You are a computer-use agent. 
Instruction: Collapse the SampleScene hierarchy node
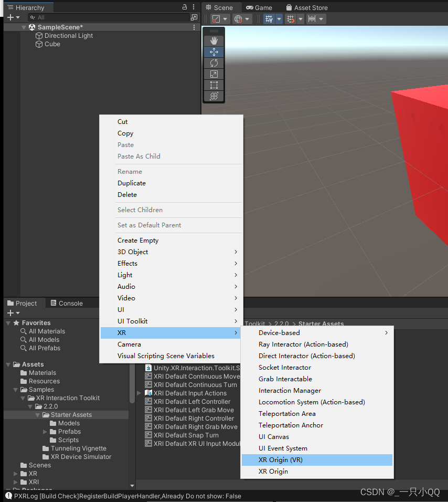(x=24, y=27)
